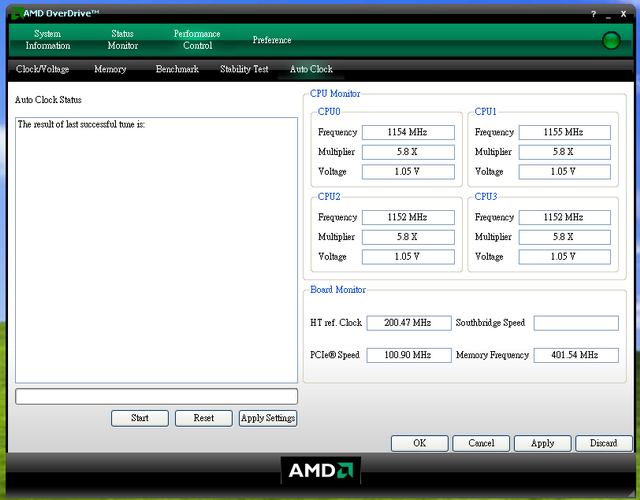640x500 pixels.
Task: Click the CPU3 Frequency field
Action: click(x=564, y=217)
